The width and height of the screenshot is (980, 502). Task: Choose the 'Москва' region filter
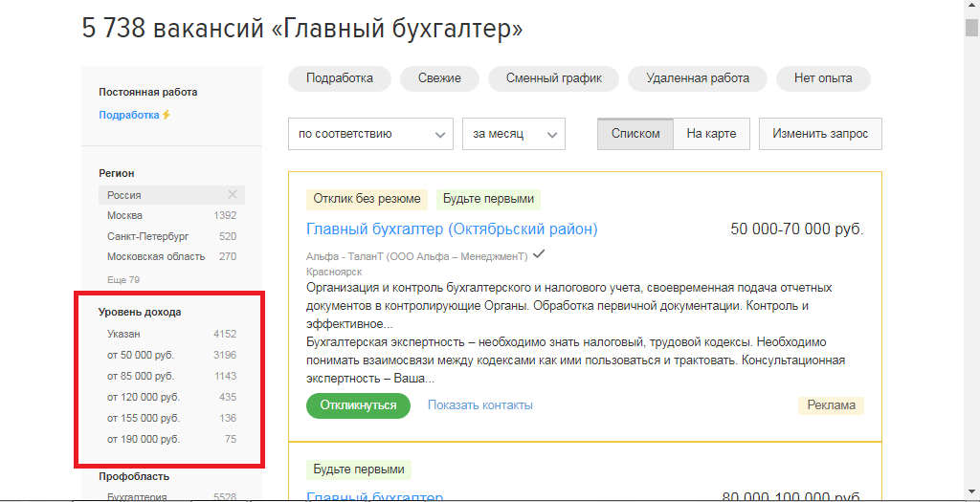coord(124,216)
